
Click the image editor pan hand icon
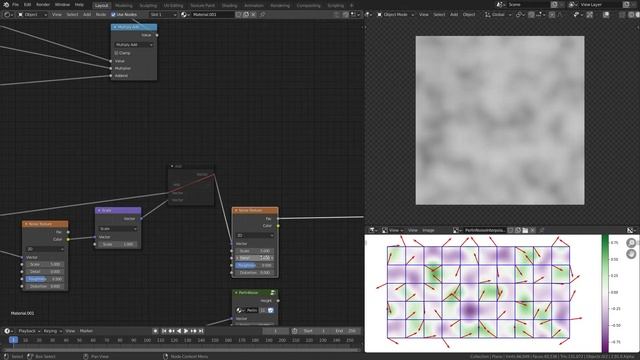tap(631, 254)
